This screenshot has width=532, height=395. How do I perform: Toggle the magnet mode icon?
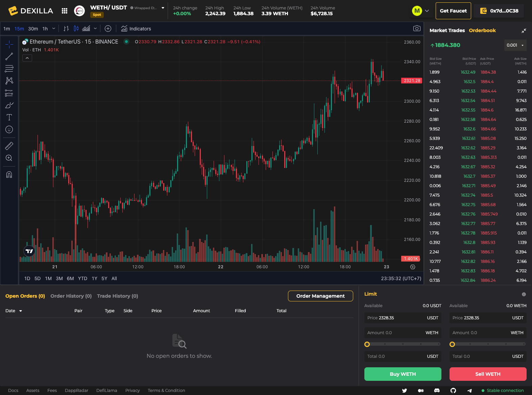point(9,175)
